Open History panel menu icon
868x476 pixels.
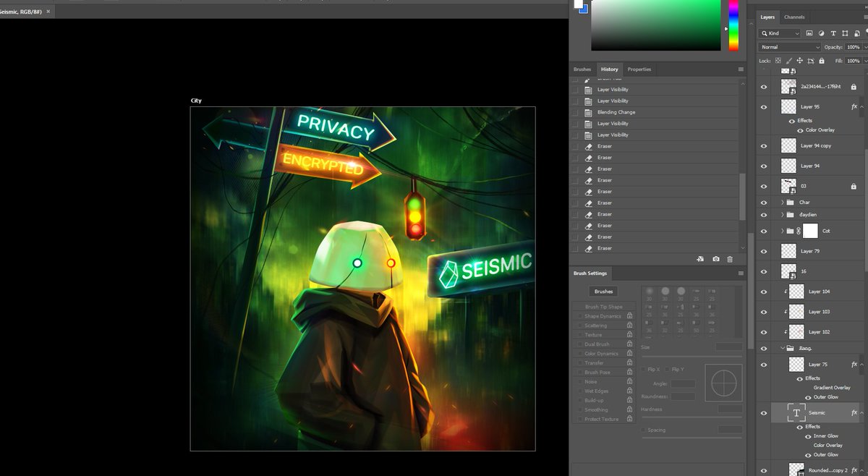(x=741, y=69)
